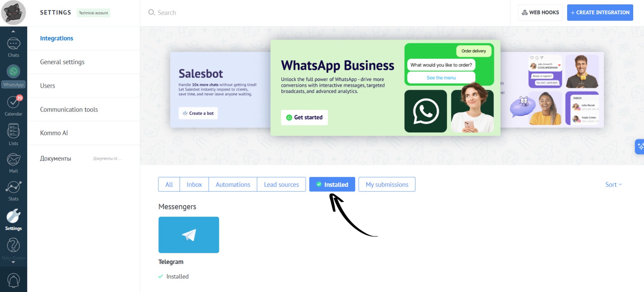Click the Create Integration button
Image resolution: width=644 pixels, height=292 pixels.
pyautogui.click(x=600, y=12)
